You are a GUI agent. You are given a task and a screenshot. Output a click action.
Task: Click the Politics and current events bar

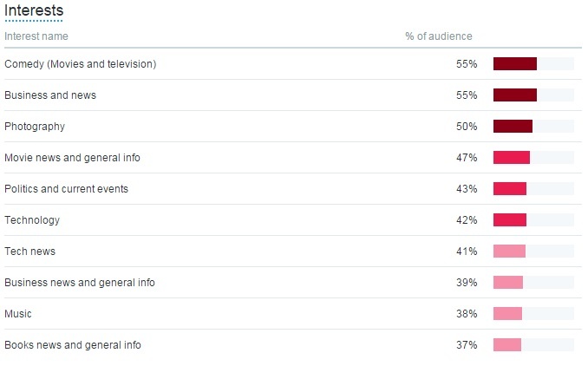point(510,189)
